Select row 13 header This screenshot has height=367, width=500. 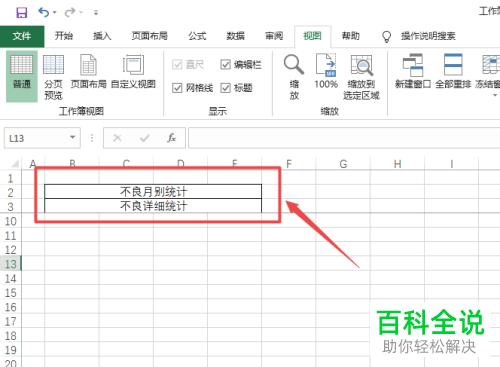tap(11, 264)
